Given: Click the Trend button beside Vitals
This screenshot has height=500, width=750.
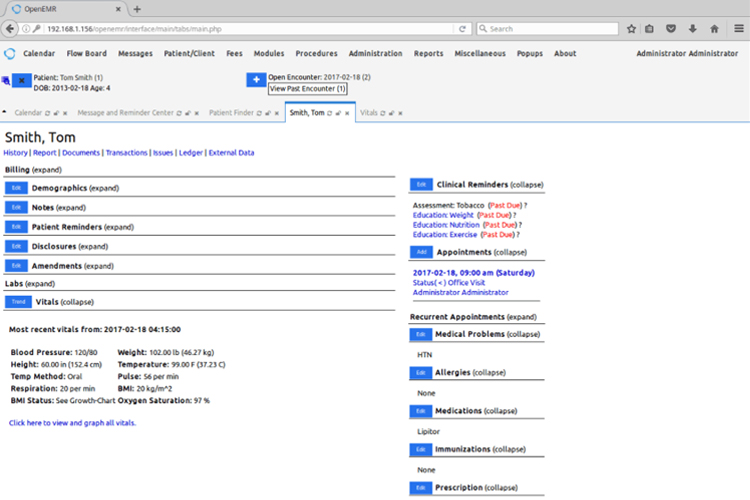Looking at the screenshot, I should pyautogui.click(x=17, y=301).
